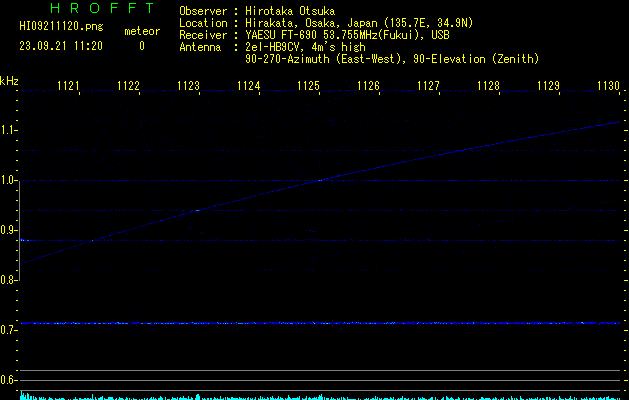Click the cyan signal level graph at bottom
The image size is (629, 400).
pyautogui.click(x=320, y=397)
